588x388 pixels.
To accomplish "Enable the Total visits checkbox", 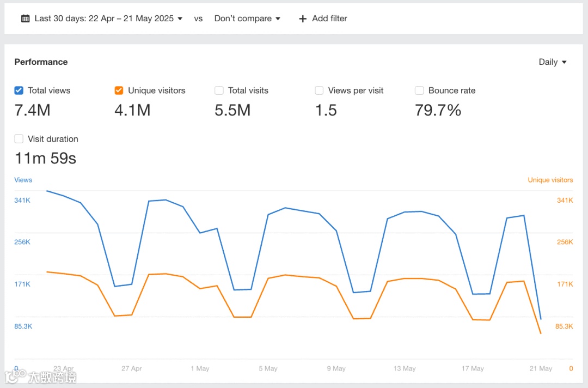I will click(219, 90).
